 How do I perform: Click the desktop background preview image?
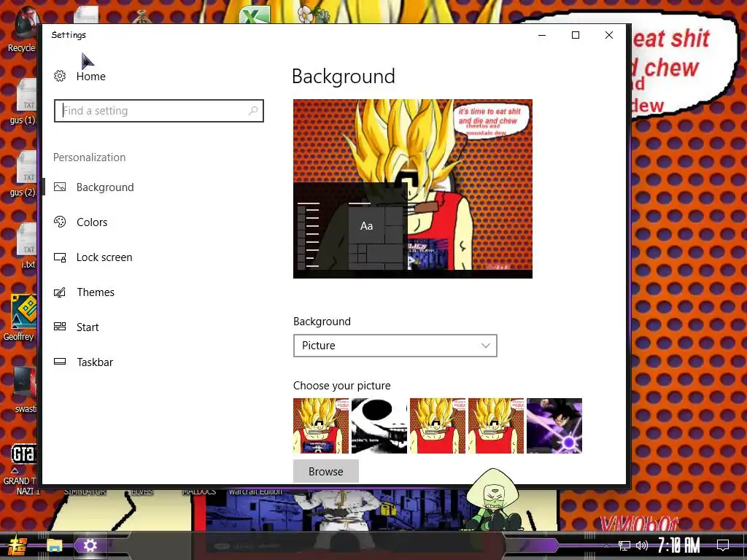(413, 189)
